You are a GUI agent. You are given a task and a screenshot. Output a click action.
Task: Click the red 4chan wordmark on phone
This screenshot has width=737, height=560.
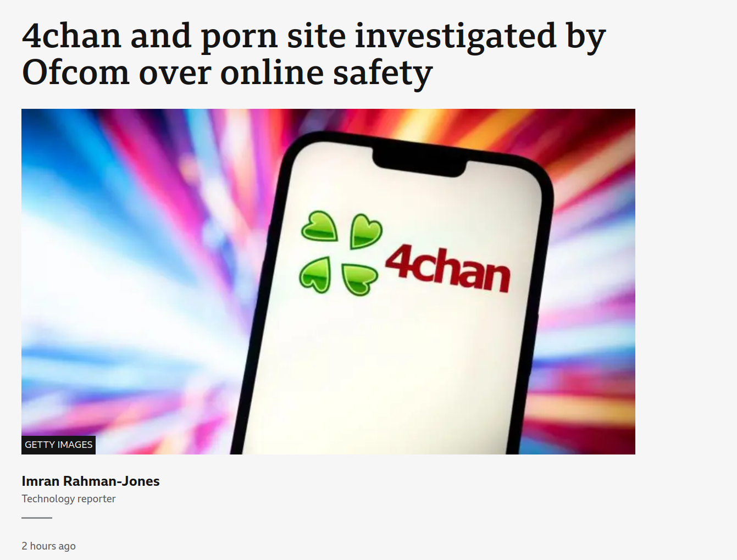tap(448, 268)
